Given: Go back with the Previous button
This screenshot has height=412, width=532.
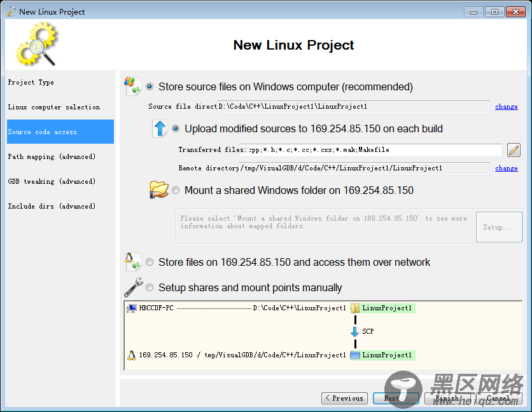Looking at the screenshot, I should coord(344,398).
